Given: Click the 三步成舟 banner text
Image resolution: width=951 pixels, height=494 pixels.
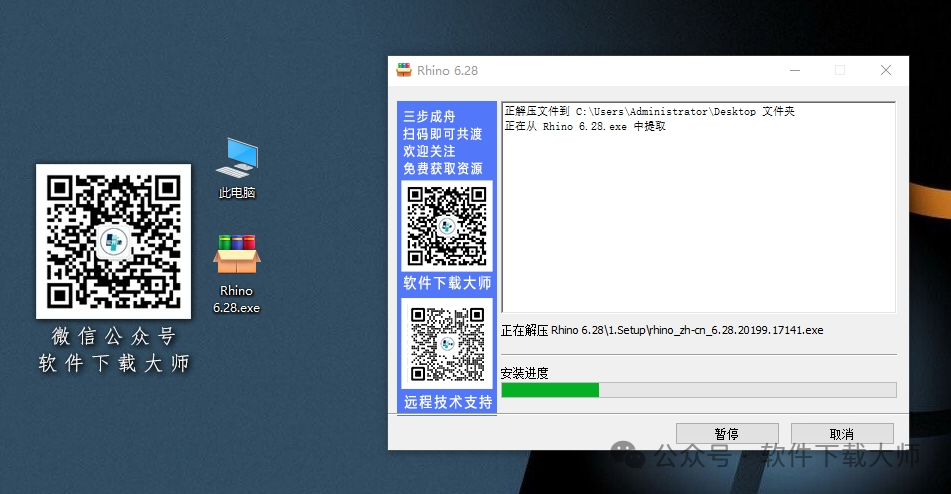Looking at the screenshot, I should pos(429,116).
